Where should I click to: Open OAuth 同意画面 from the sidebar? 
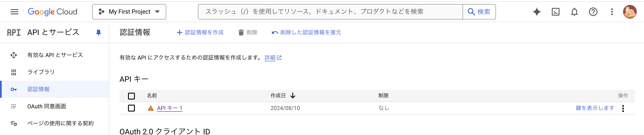tap(47, 106)
